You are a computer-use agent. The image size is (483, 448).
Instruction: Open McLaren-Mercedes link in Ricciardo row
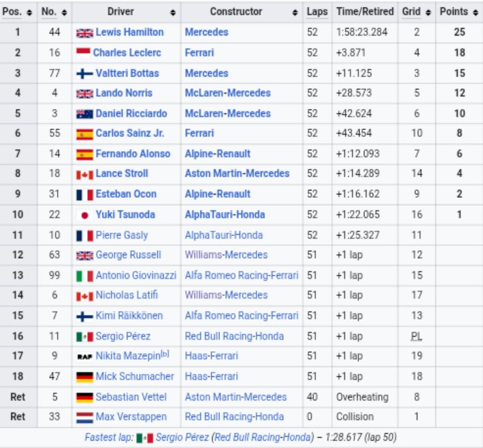click(x=227, y=113)
